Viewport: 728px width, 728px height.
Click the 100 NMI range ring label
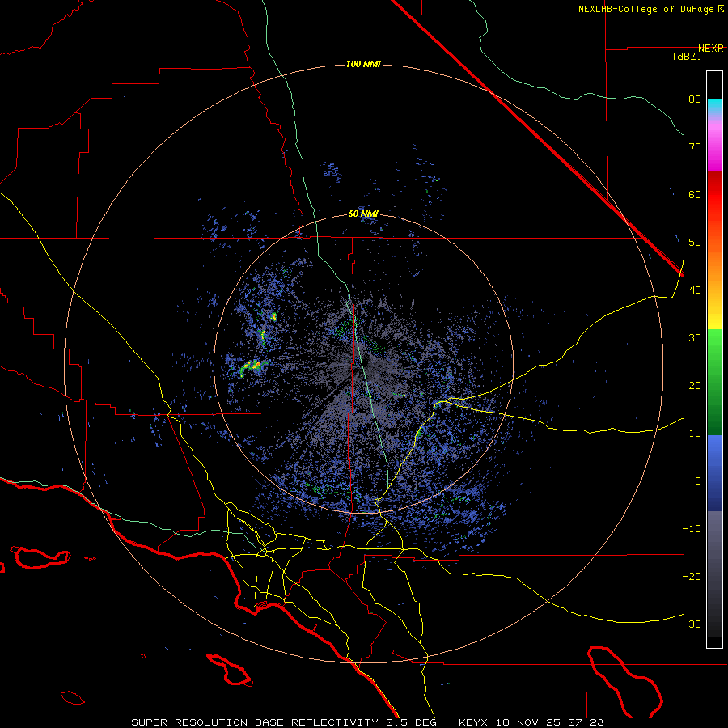coord(363,64)
